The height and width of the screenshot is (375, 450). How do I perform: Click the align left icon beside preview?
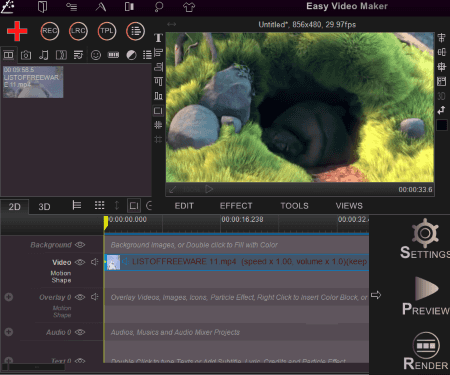click(x=158, y=52)
